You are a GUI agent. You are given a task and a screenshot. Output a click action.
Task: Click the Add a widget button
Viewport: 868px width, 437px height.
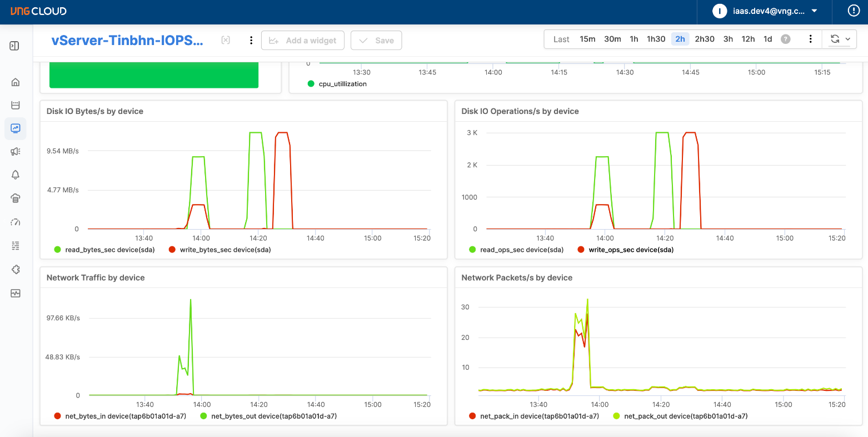point(303,40)
